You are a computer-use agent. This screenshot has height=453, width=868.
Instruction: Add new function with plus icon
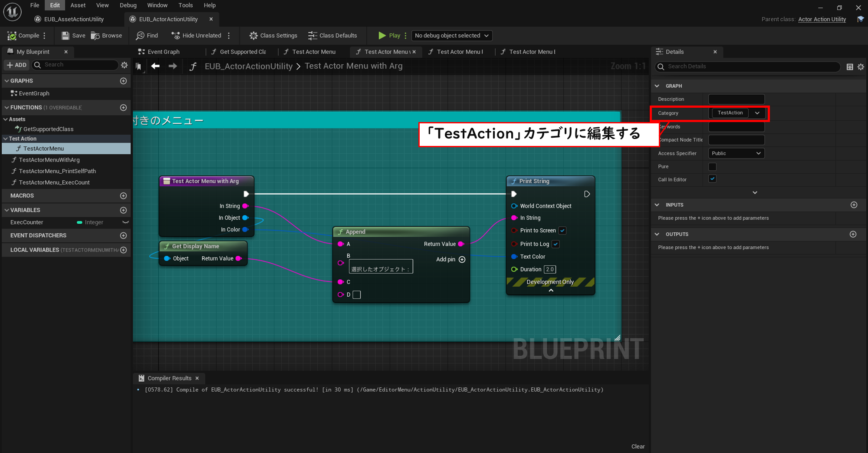[123, 107]
